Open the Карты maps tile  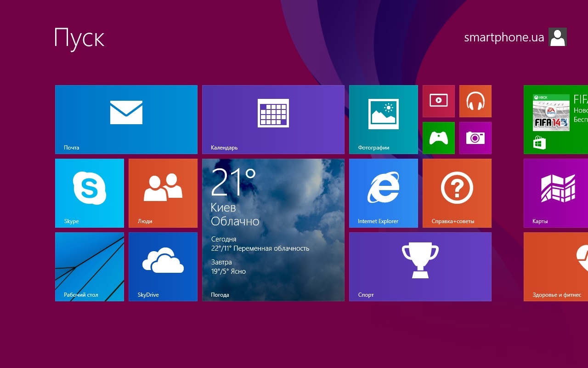556,193
